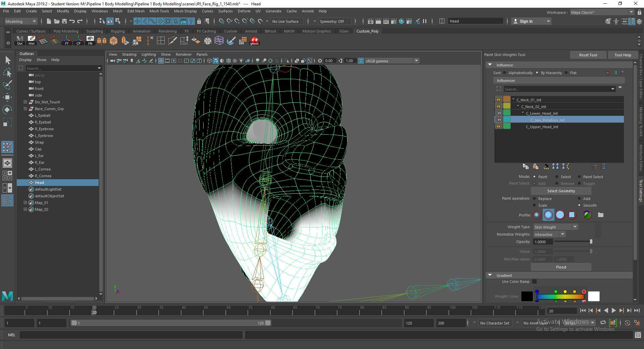Open the Mesh Tools menu
Screen dimensions: 644x349
(159, 11)
